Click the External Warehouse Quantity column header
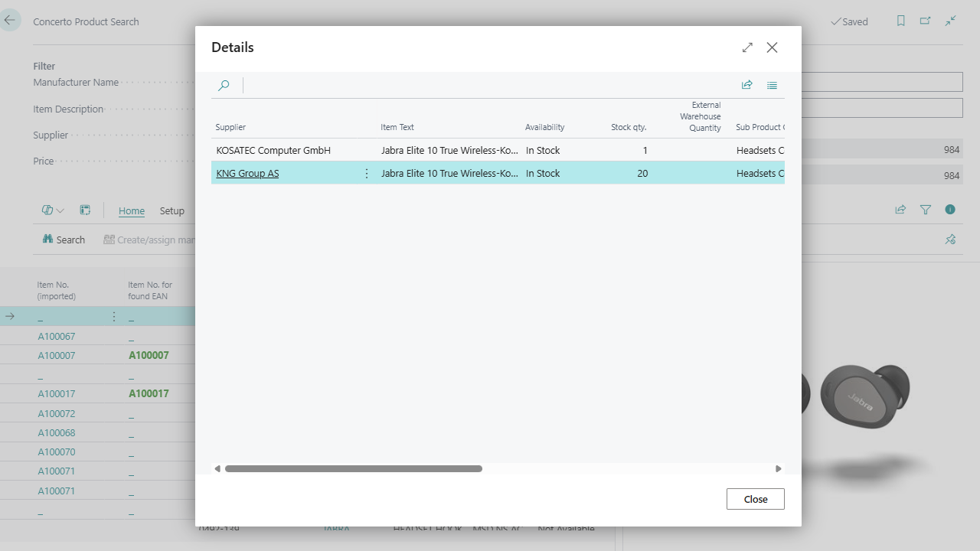 pos(700,116)
